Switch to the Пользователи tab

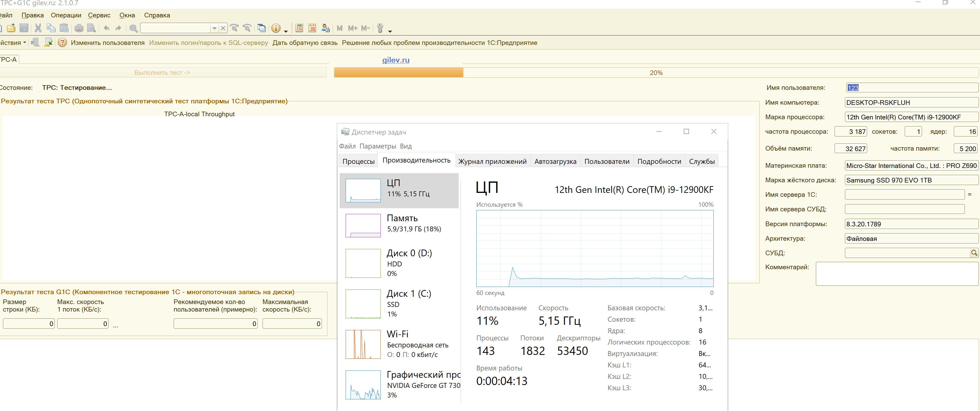click(x=607, y=161)
